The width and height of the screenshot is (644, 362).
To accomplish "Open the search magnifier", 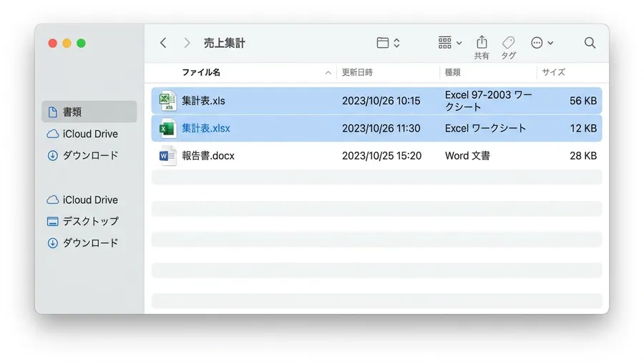I will click(590, 43).
